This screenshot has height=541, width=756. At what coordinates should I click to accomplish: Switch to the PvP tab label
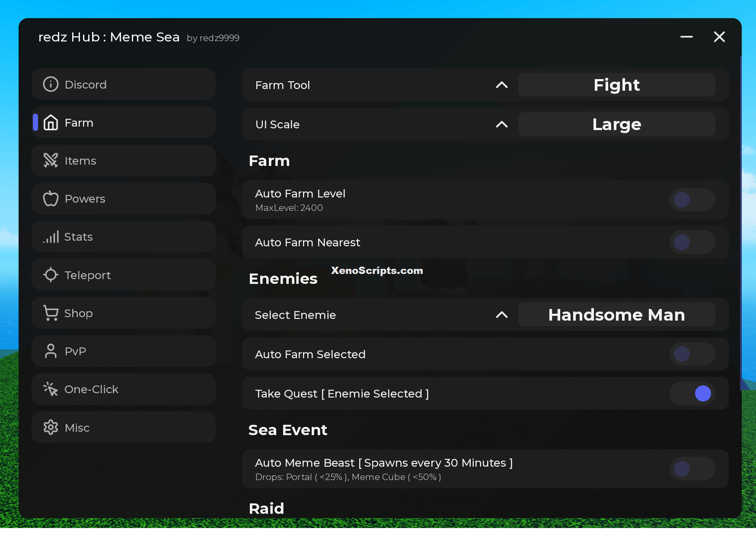click(75, 351)
